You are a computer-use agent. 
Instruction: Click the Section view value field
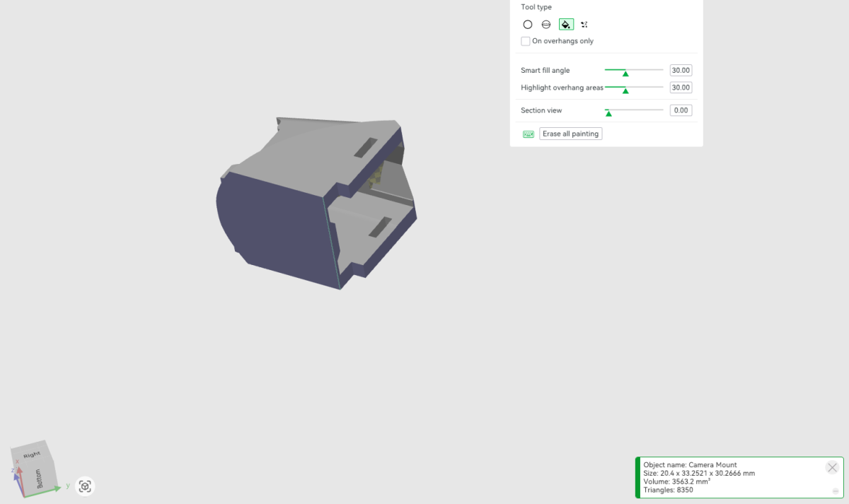click(x=681, y=110)
